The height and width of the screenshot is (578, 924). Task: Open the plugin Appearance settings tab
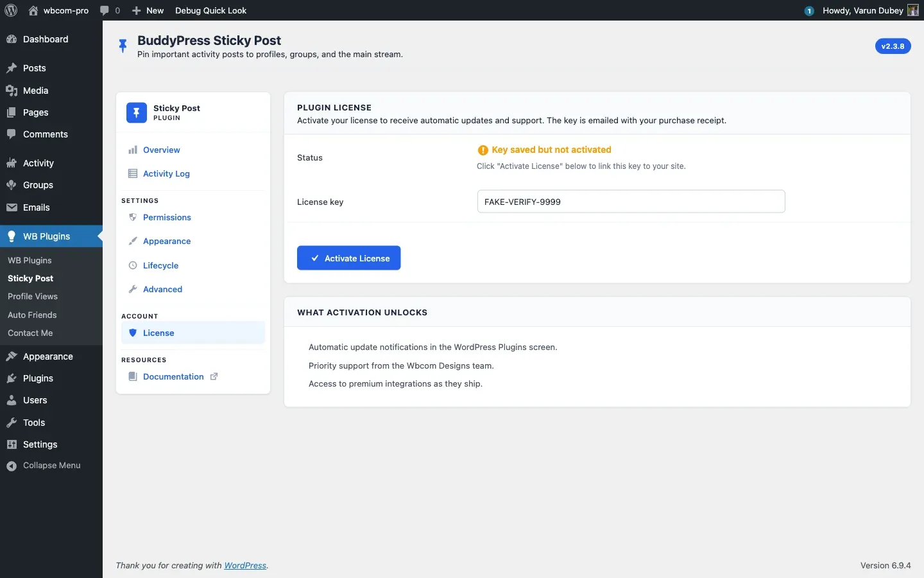click(193, 241)
